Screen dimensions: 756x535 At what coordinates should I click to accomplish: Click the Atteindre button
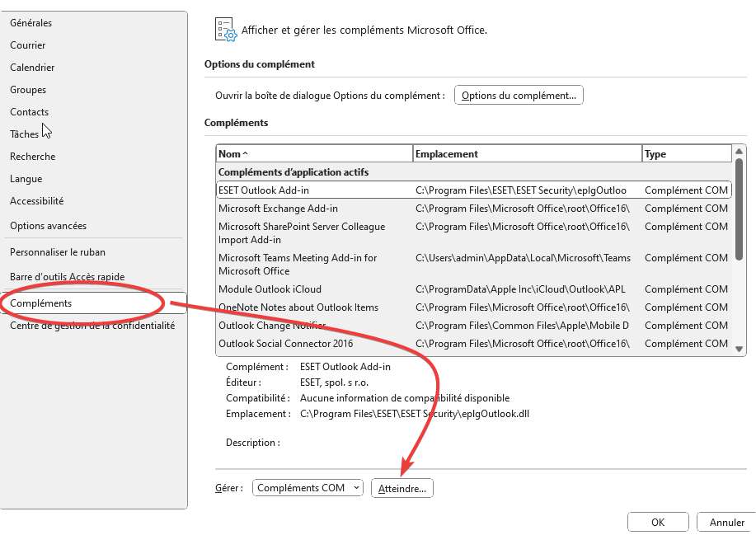coord(402,488)
